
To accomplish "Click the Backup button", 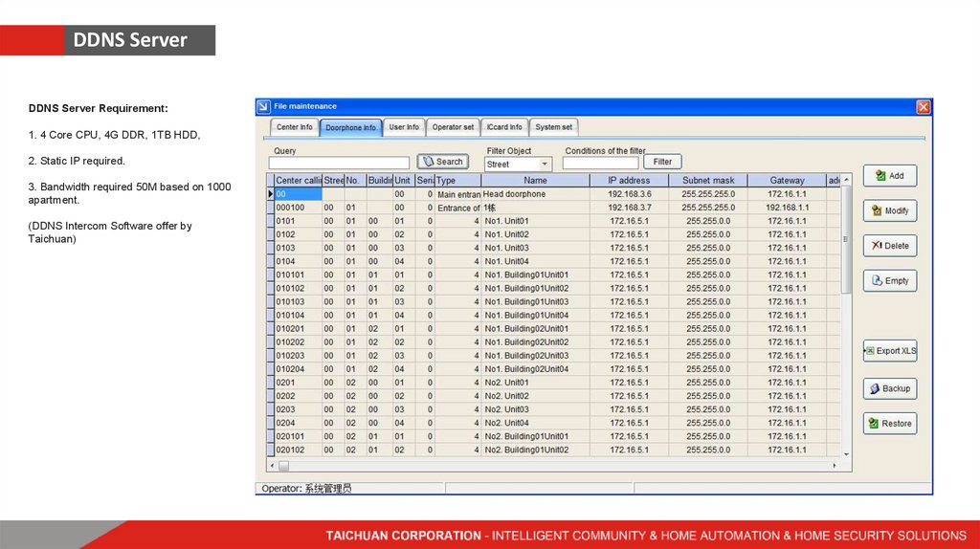I will 890,388.
